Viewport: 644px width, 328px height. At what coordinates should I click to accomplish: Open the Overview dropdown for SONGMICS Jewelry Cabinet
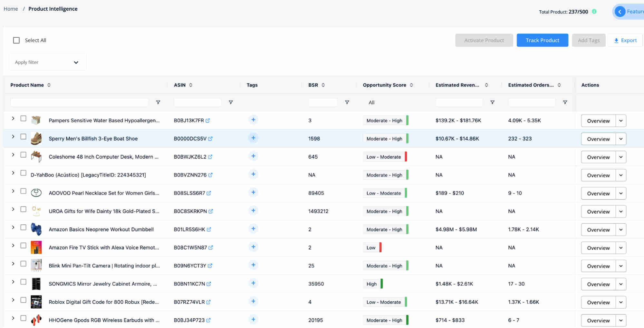pos(621,284)
